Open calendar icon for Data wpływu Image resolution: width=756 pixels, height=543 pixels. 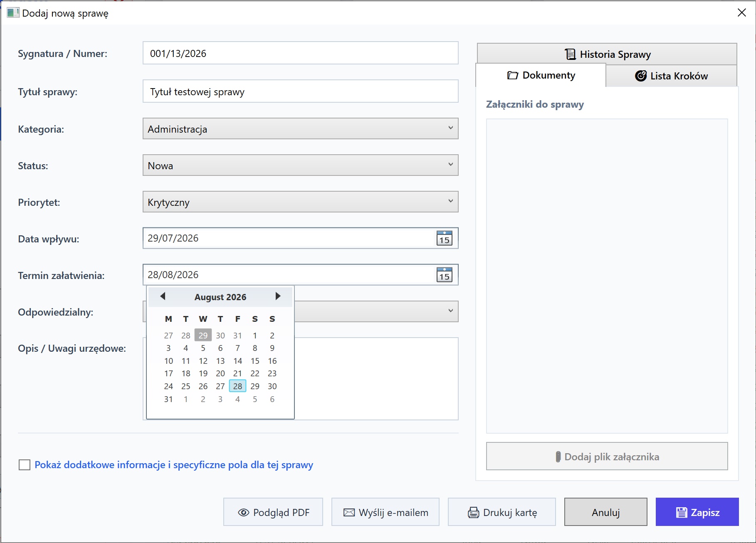tap(444, 238)
